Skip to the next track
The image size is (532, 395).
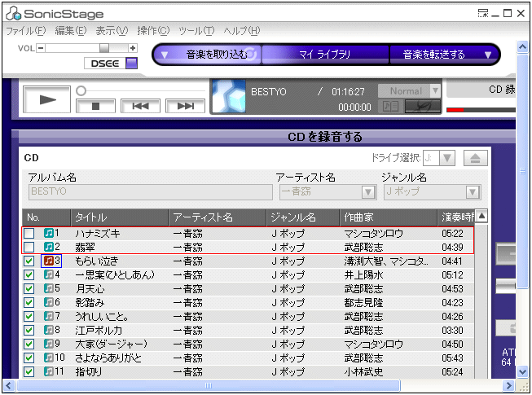tap(185, 106)
